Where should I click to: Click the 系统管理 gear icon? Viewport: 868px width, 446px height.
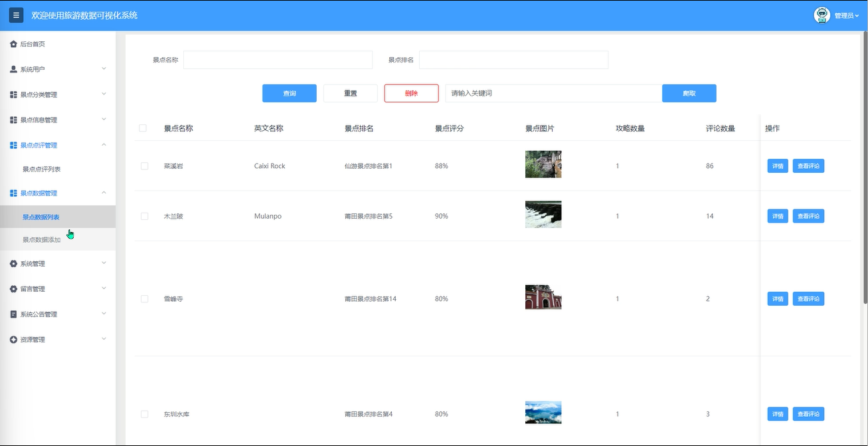click(x=13, y=264)
